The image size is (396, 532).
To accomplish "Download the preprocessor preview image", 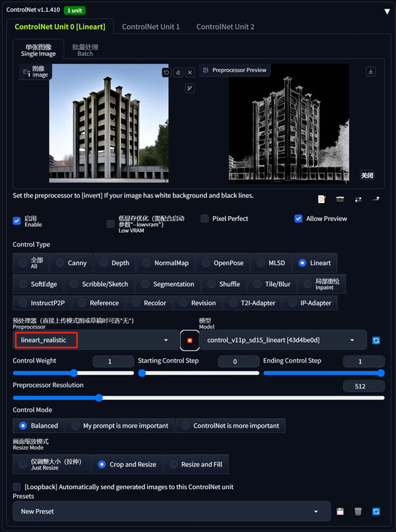I will [x=370, y=72].
